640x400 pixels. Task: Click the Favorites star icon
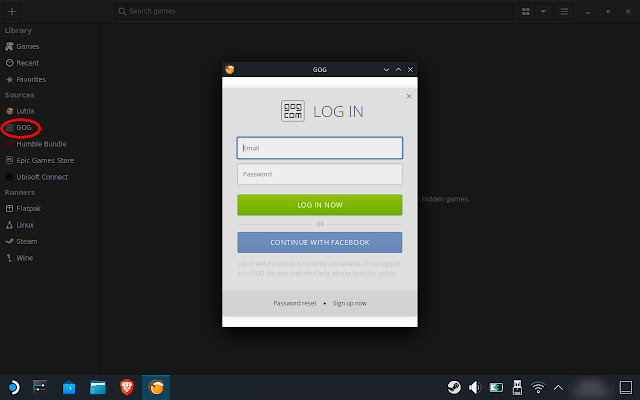9,80
